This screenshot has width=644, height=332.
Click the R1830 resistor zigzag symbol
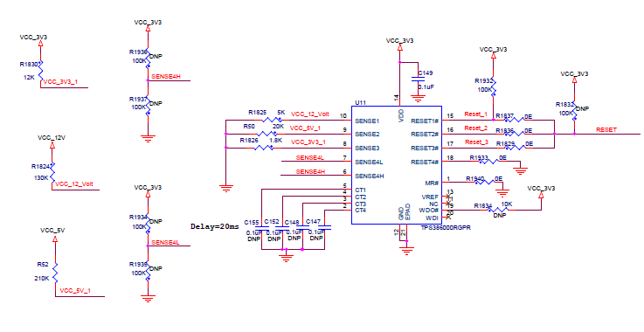tap(40, 70)
